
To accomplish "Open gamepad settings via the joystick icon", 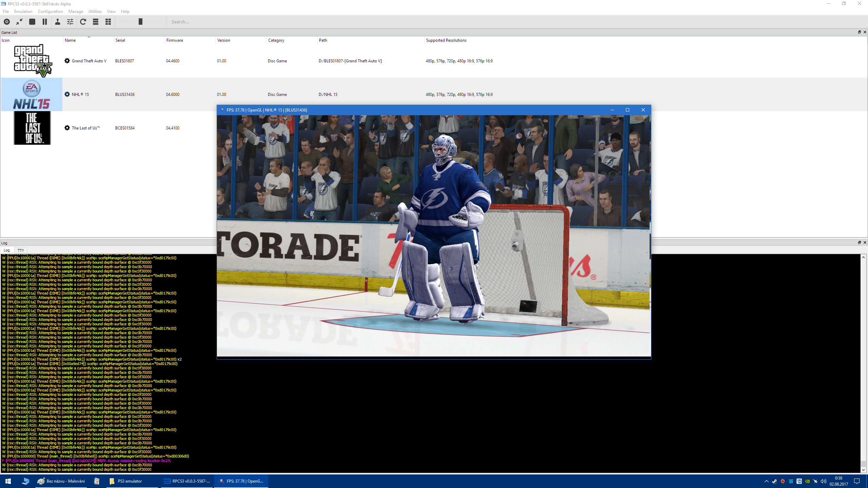I will 58,22.
